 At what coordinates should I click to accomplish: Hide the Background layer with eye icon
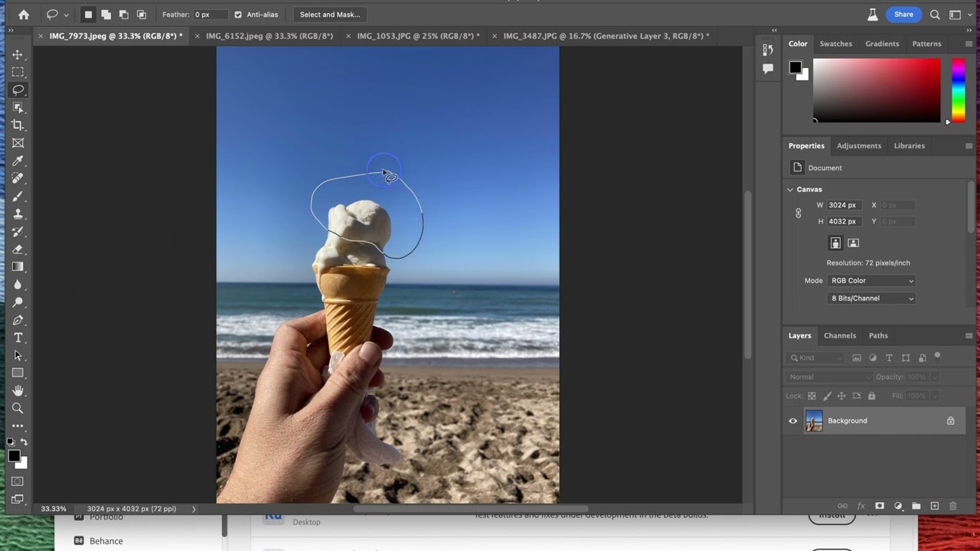(793, 421)
